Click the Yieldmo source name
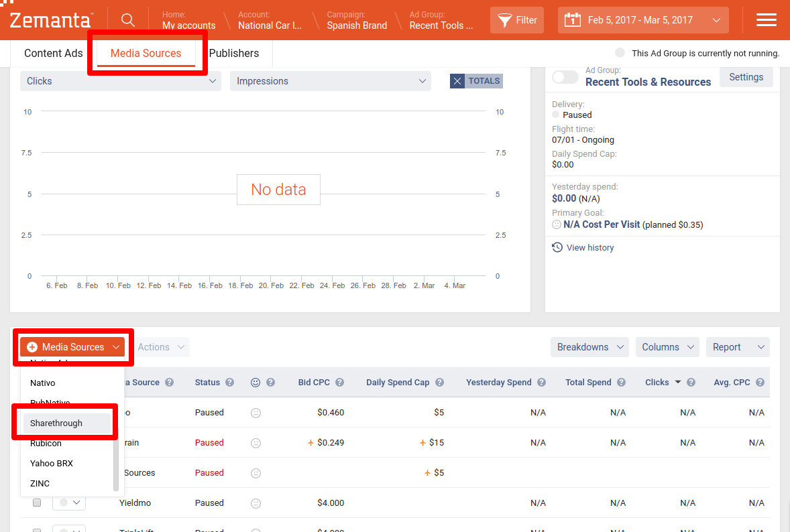The height and width of the screenshot is (532, 790). tap(135, 503)
